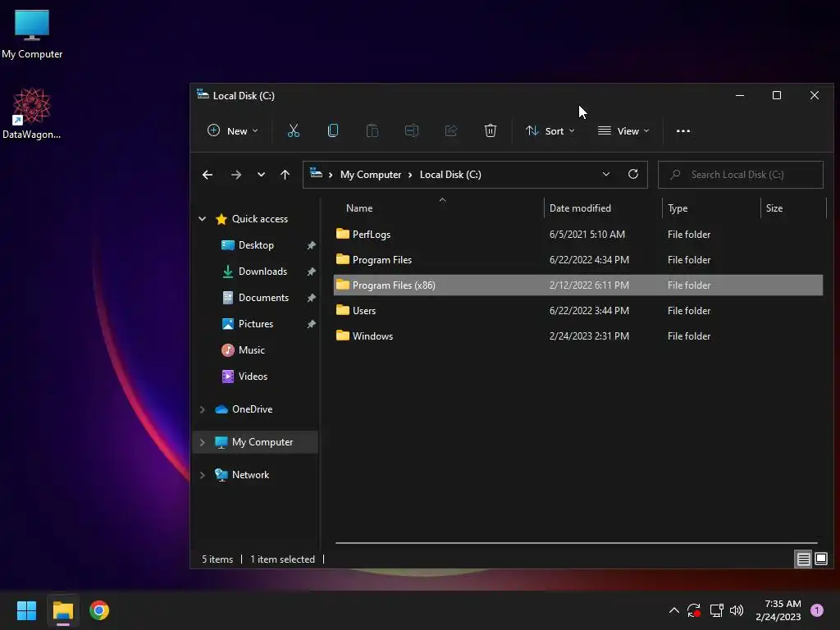Click My Computer in address breadcrumb

tap(371, 175)
